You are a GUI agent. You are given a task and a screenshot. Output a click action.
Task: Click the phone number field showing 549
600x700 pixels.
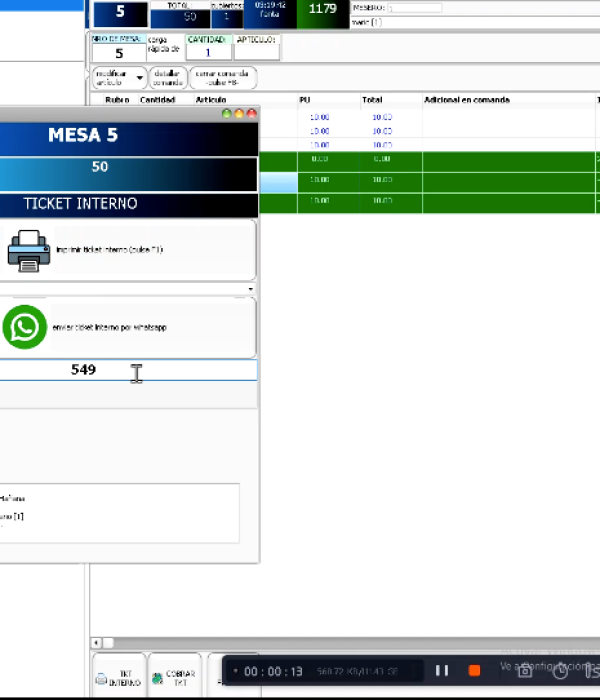[128, 370]
